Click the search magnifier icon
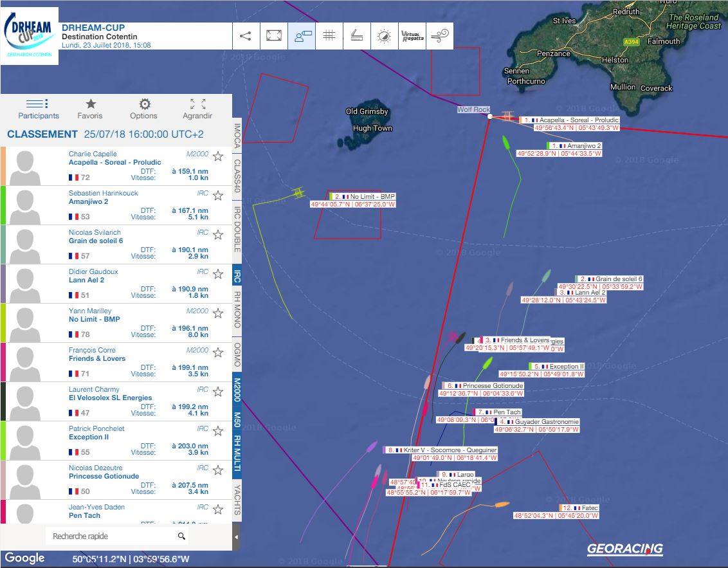 click(181, 536)
